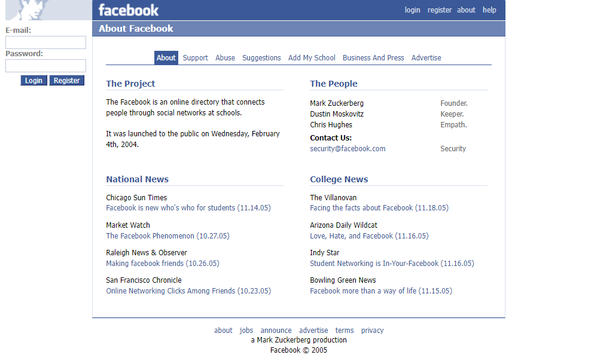594x364 pixels.
Task: Open the Support tab
Action: click(x=196, y=58)
